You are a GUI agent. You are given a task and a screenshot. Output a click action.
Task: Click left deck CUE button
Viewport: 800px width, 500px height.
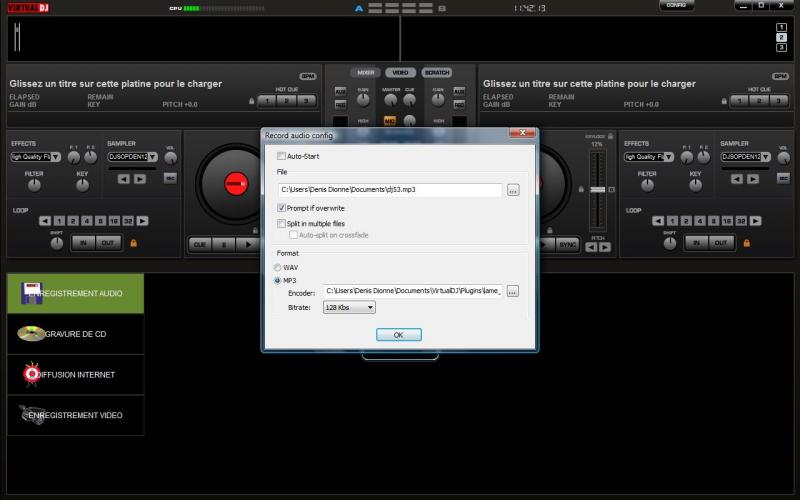pos(199,244)
